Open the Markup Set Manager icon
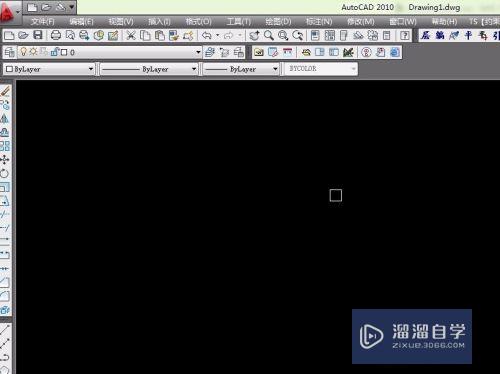Image resolution: width=500 pixels, height=374 pixels. tap(373, 35)
